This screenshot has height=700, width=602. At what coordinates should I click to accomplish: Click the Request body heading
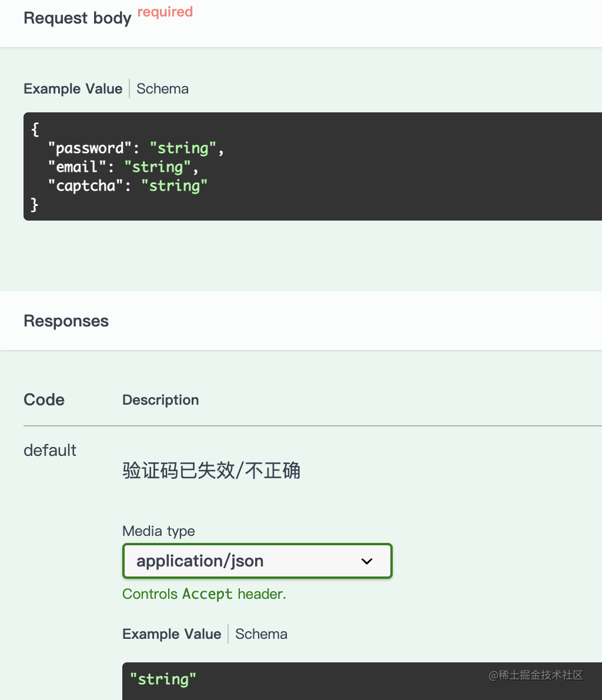(x=77, y=18)
